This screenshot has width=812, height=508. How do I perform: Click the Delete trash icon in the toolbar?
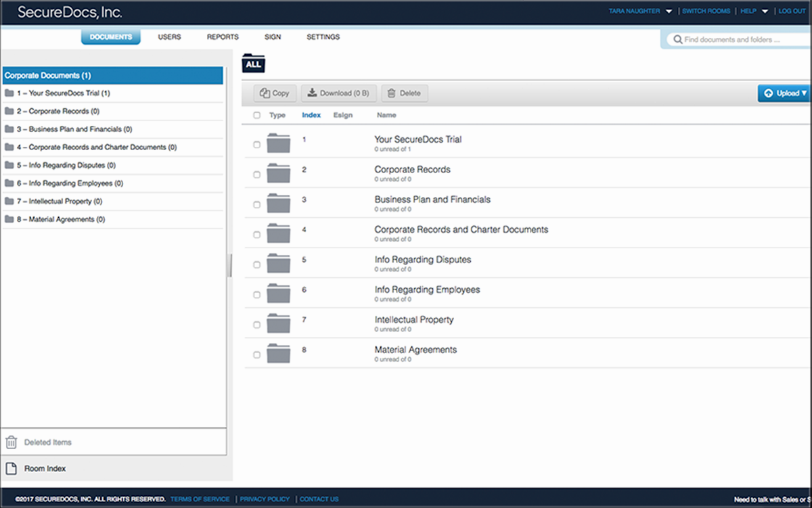pyautogui.click(x=390, y=93)
